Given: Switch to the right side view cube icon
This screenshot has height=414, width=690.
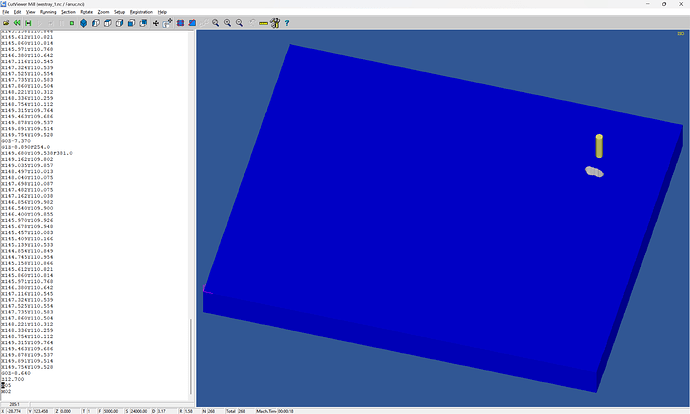Looking at the screenshot, I should pos(119,23).
